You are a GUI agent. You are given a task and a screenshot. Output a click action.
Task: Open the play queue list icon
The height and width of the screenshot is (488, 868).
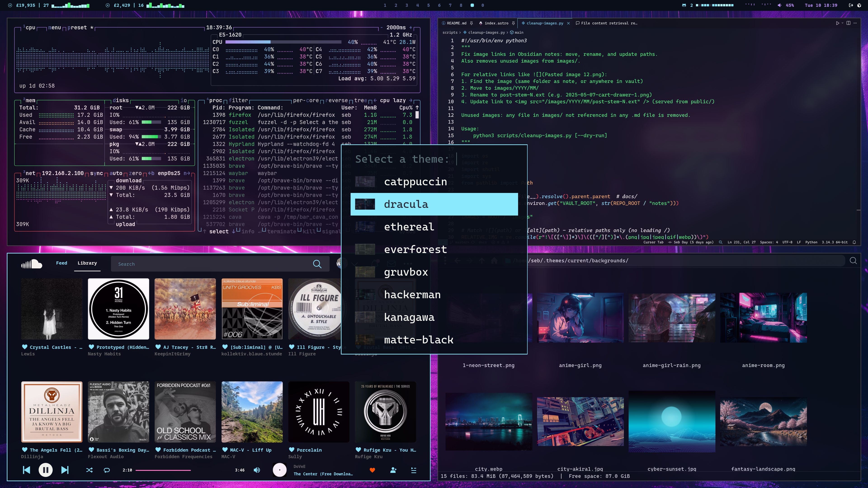pyautogui.click(x=414, y=470)
